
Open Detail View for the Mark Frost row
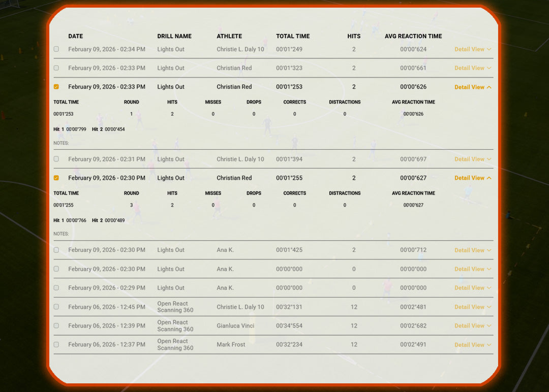pyautogui.click(x=472, y=345)
